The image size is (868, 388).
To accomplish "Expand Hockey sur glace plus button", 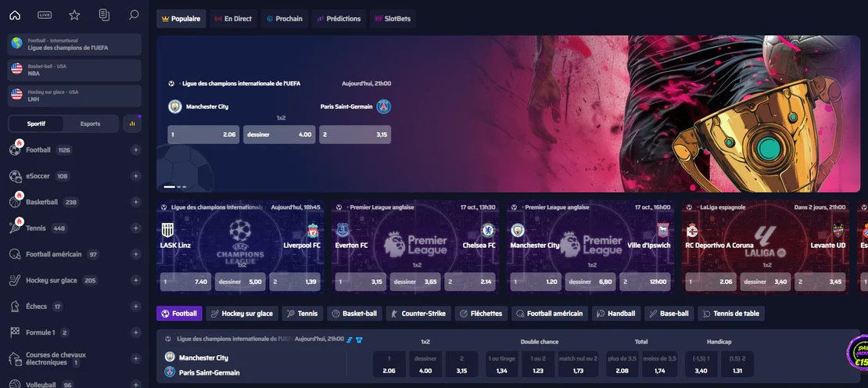I will pos(135,280).
